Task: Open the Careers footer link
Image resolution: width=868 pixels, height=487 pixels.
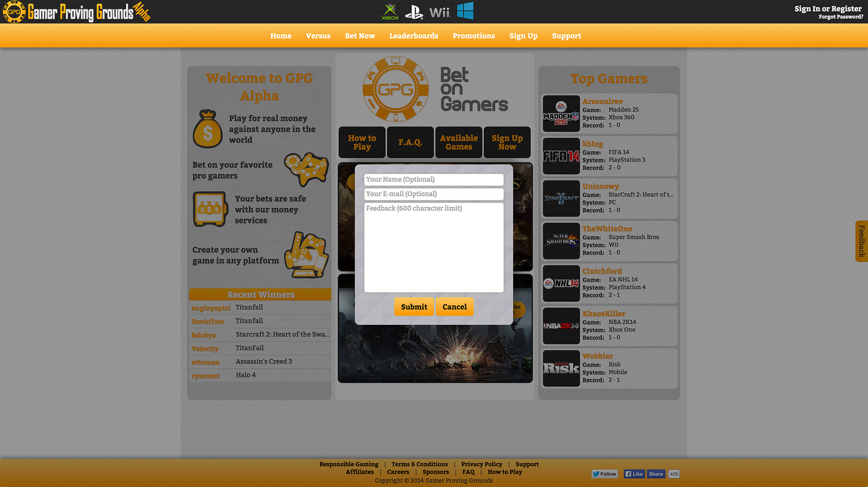Action: 398,472
